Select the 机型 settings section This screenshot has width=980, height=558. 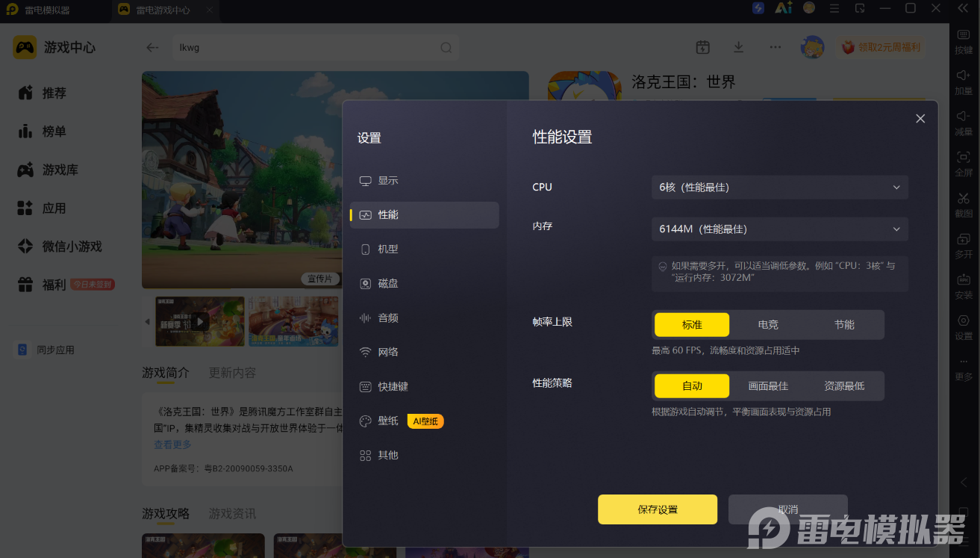424,249
